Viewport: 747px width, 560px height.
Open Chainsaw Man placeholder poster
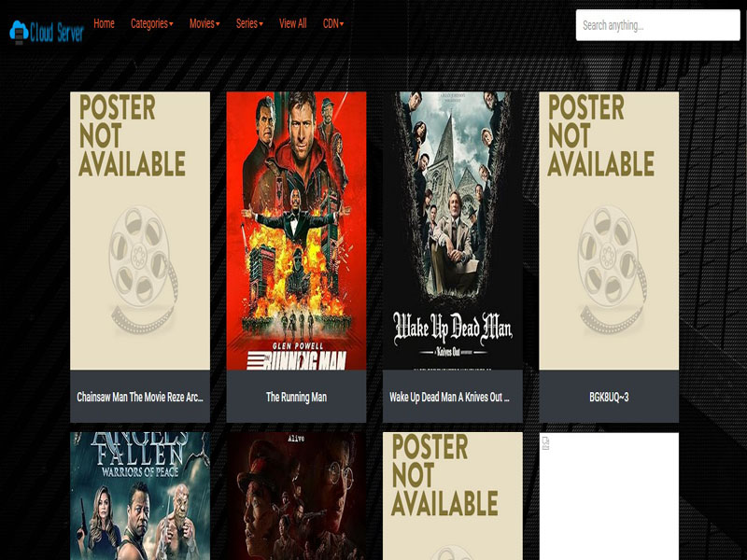[x=140, y=231]
